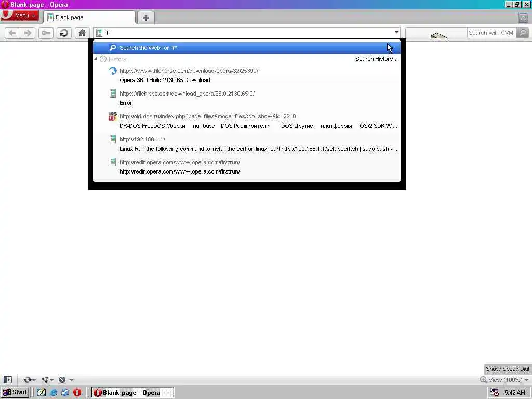Click the network computers quick launch icon

(x=65, y=393)
